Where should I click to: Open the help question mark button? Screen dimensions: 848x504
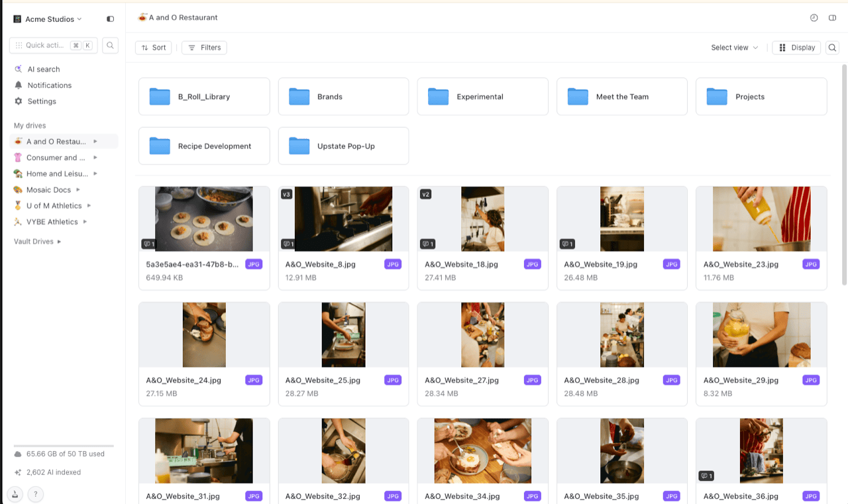(x=36, y=494)
